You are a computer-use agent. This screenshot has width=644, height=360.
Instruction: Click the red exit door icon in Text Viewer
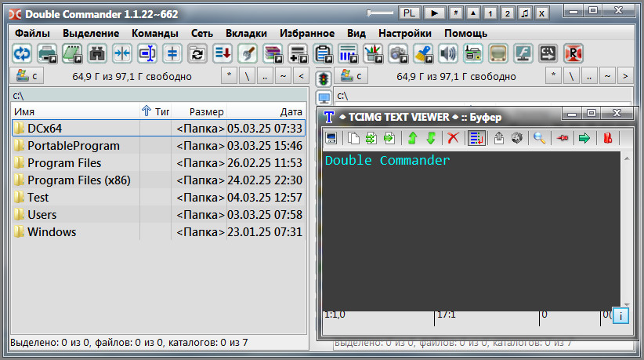click(608, 138)
